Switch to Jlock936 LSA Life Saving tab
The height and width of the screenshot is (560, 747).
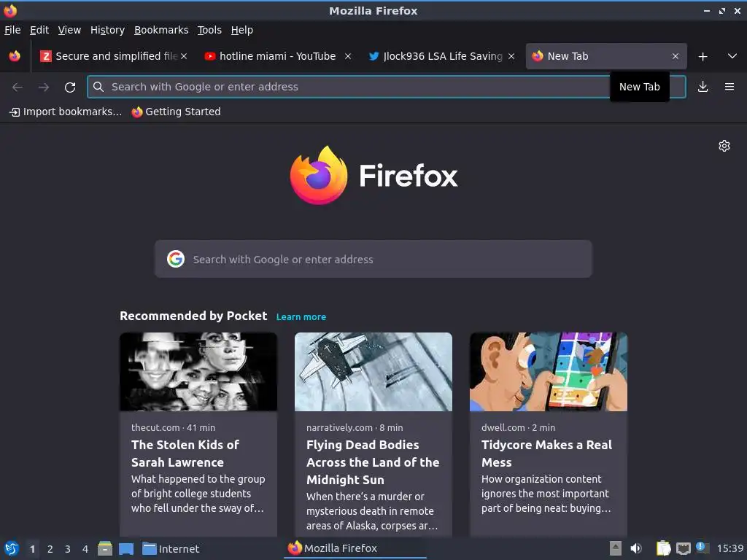[441, 56]
